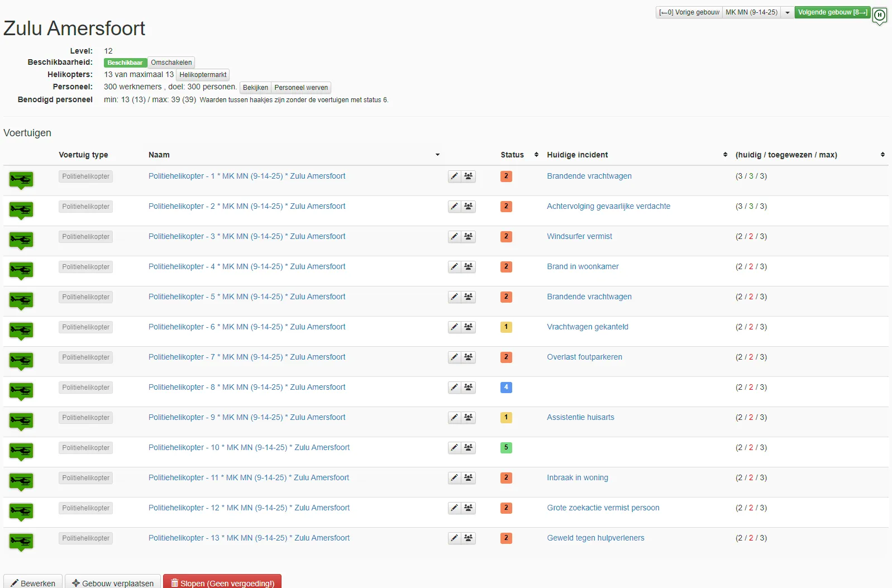Click Politiehelikopter type label in row 7

point(85,357)
